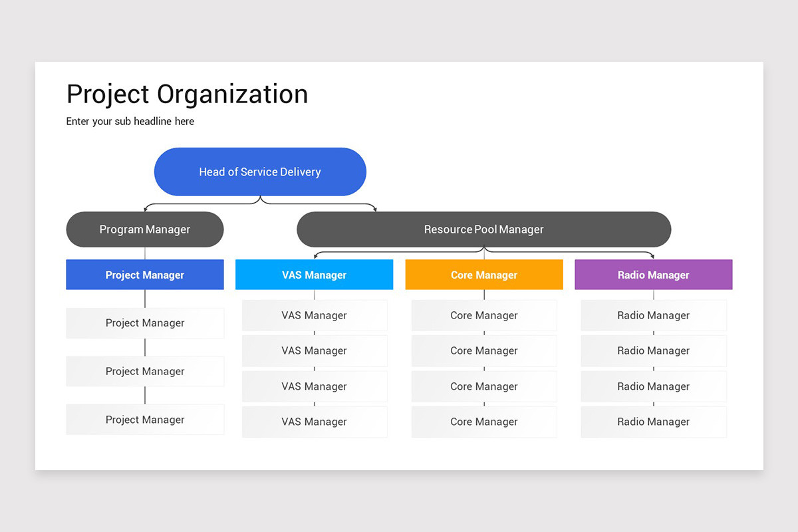The height and width of the screenshot is (532, 798).
Task: Select the second Core Manager list item
Action: pyautogui.click(x=483, y=350)
